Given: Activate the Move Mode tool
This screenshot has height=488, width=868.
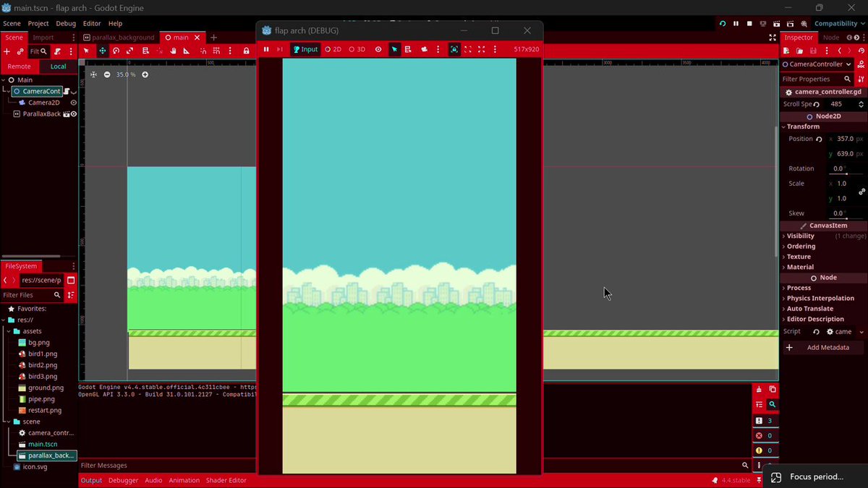Looking at the screenshot, I should 102,51.
